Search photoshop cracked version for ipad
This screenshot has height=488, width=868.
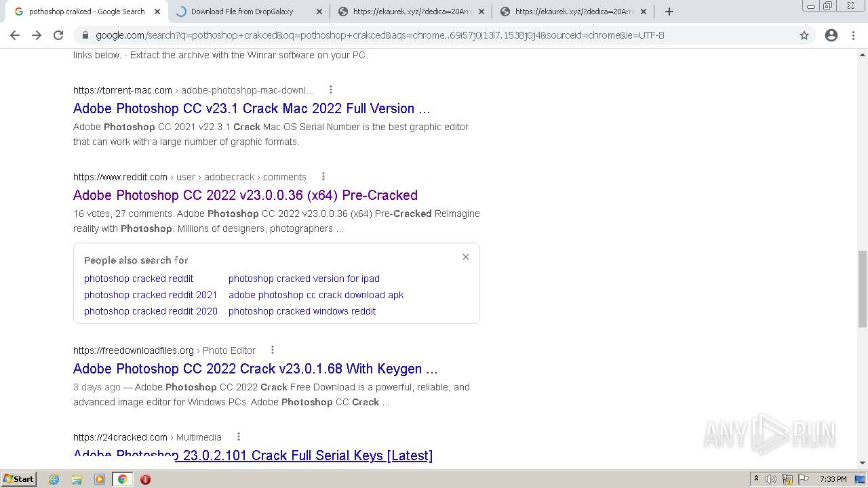pyautogui.click(x=304, y=279)
